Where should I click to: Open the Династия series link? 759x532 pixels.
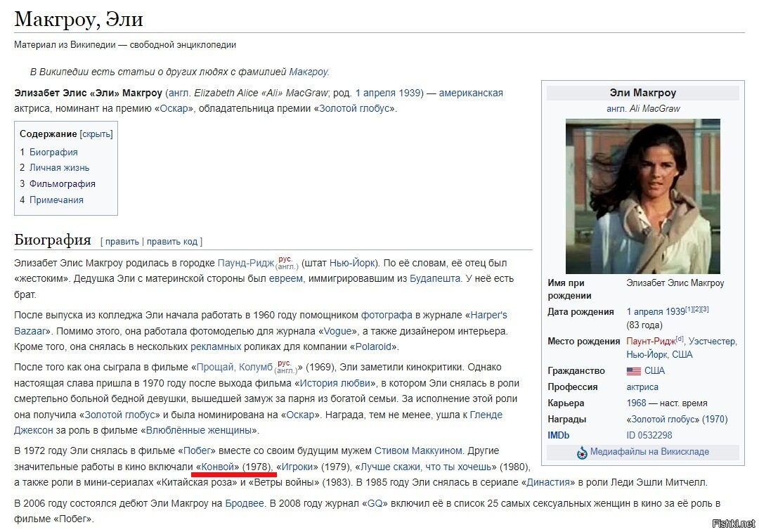[547, 483]
